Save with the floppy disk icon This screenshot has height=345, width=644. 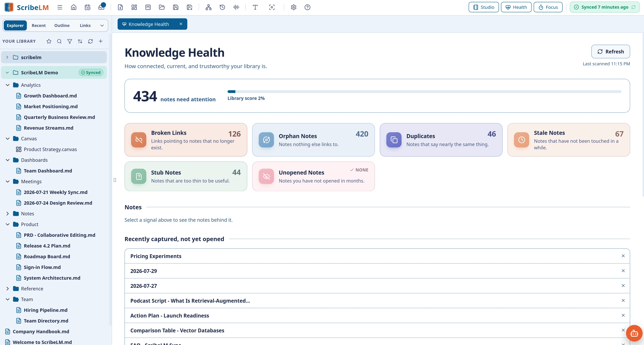[x=176, y=7]
